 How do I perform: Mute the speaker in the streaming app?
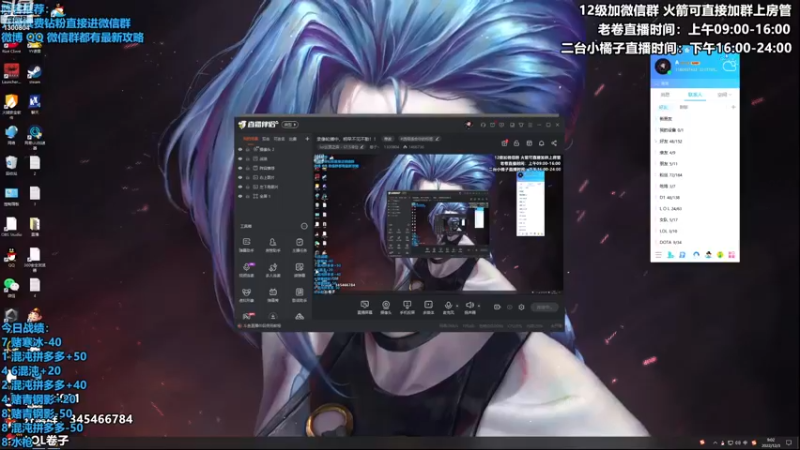470,306
